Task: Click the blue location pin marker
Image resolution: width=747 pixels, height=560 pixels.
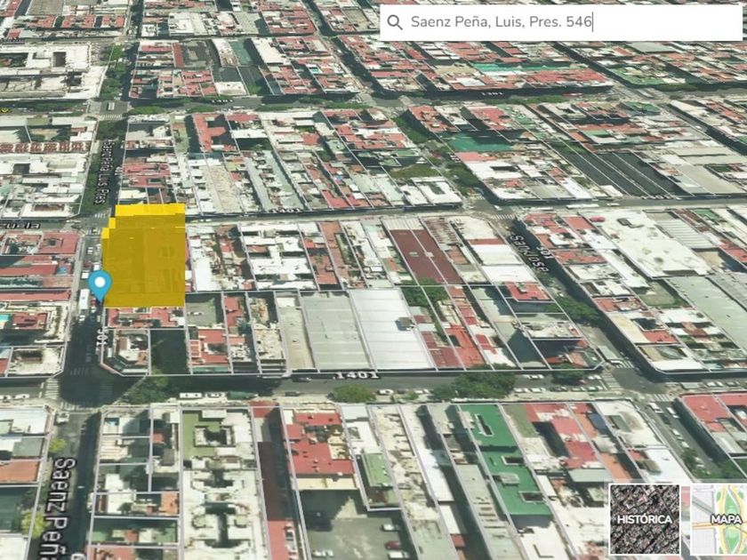Action: pos(100,284)
